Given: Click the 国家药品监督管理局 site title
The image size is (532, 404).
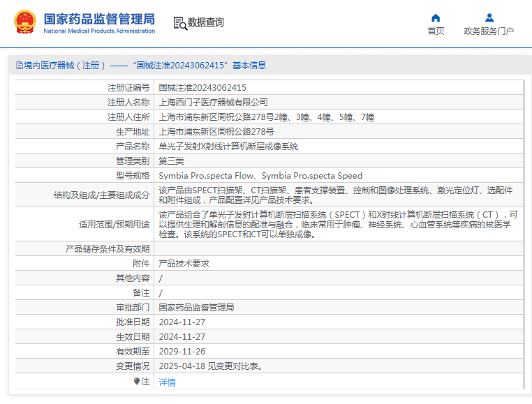Looking at the screenshot, I should point(99,19).
